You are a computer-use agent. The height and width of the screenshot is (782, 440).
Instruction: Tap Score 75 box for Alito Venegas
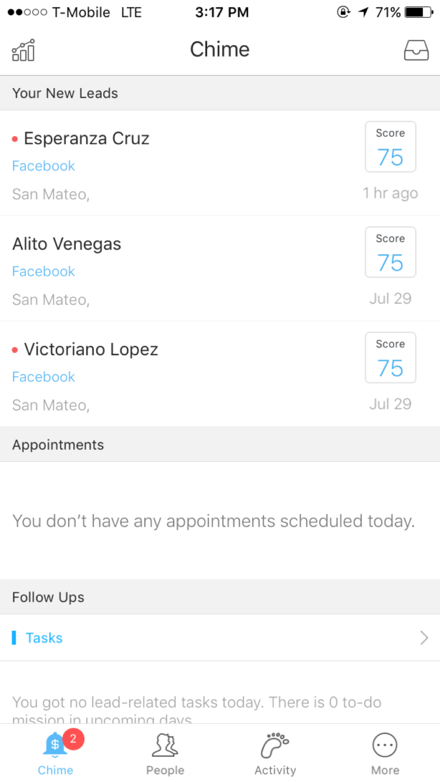pos(391,252)
